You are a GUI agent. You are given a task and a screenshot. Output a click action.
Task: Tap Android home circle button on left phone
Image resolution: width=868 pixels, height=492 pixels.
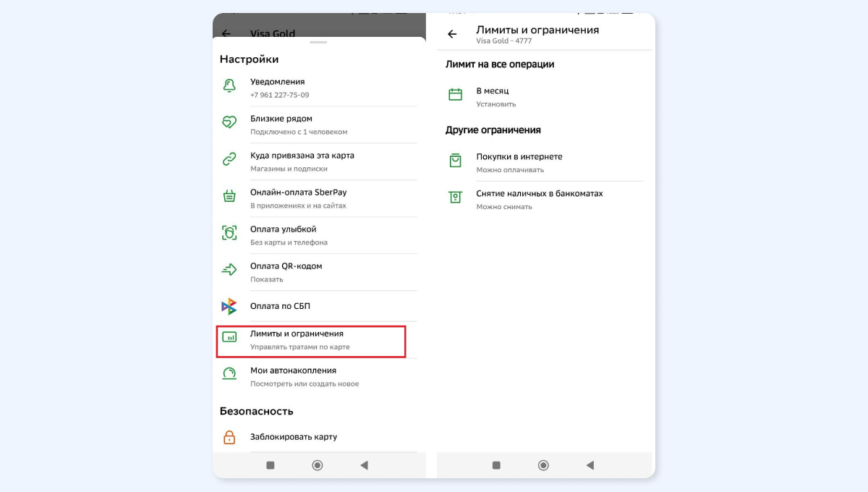pos(317,465)
